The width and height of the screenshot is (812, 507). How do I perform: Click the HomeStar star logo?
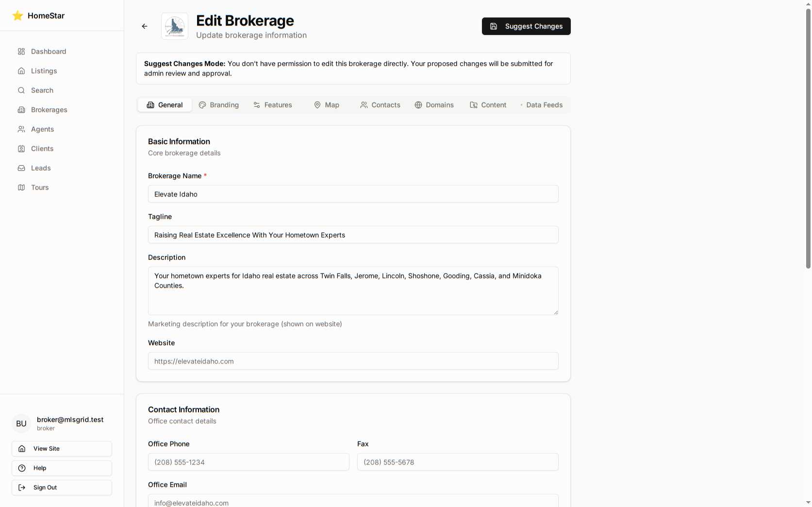point(18,16)
